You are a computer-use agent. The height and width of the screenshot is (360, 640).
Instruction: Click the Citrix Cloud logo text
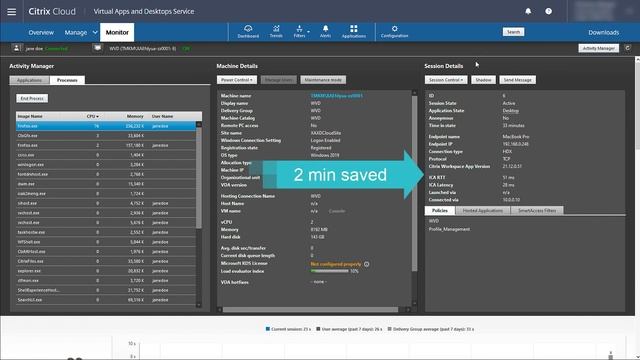52,11
